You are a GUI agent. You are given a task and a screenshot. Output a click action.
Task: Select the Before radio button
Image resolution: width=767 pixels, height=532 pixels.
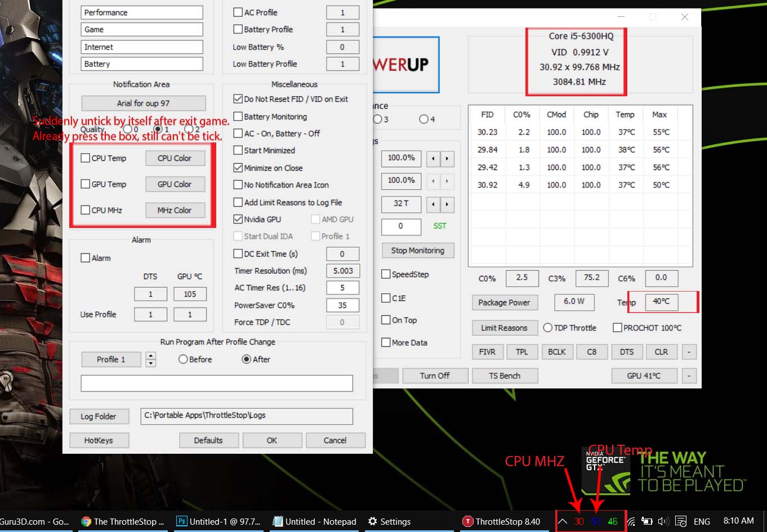pyautogui.click(x=183, y=359)
